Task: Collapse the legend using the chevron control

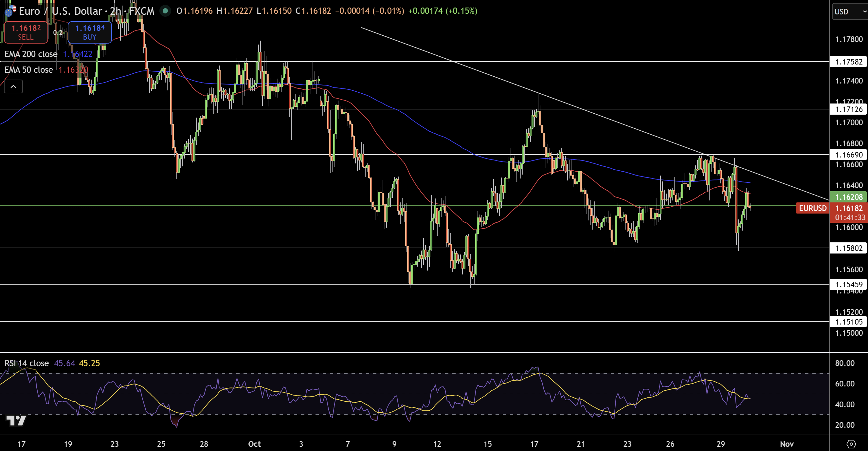Action: [x=13, y=86]
